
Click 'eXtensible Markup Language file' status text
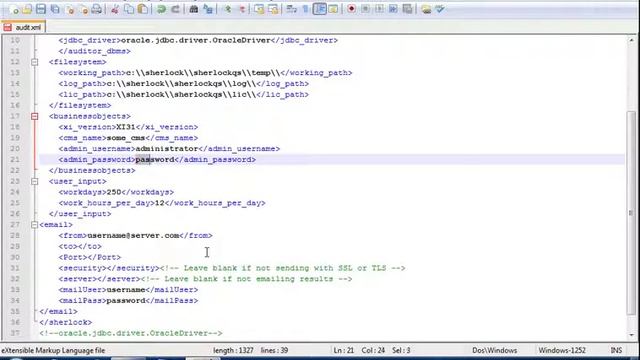(x=53, y=350)
